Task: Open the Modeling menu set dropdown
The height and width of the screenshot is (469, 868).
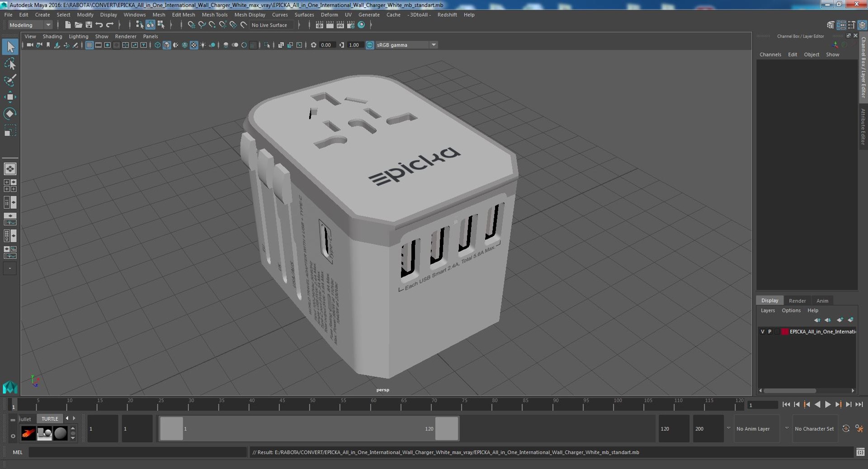Action: click(x=30, y=25)
